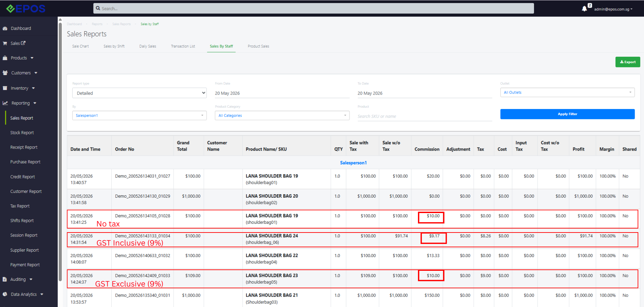Screen dimensions: 644x307
Task: Click the Customers people icon
Action: point(5,73)
